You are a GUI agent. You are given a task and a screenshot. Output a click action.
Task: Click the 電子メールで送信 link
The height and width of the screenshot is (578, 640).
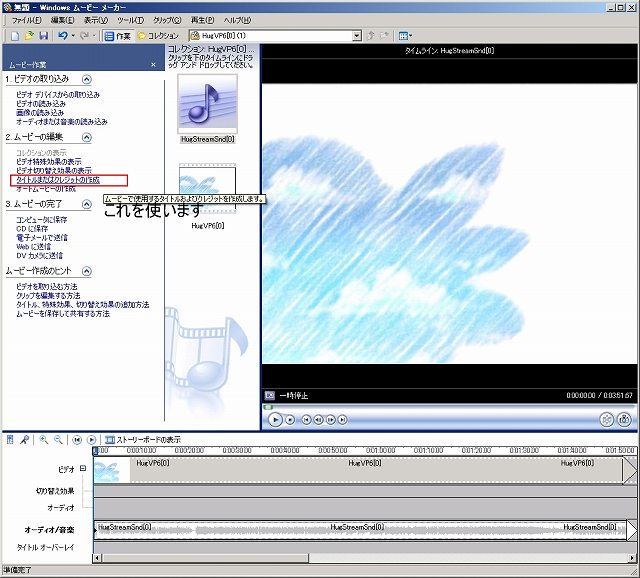point(42,238)
